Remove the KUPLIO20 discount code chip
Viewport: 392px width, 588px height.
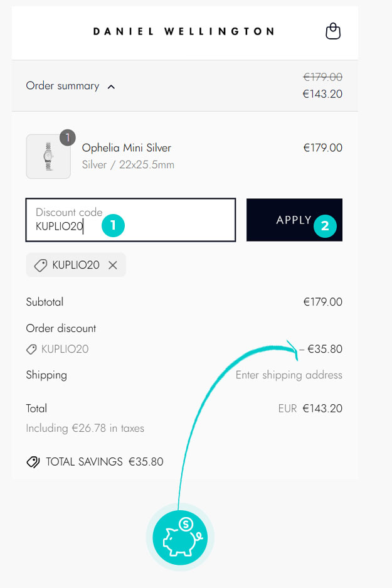coord(113,265)
